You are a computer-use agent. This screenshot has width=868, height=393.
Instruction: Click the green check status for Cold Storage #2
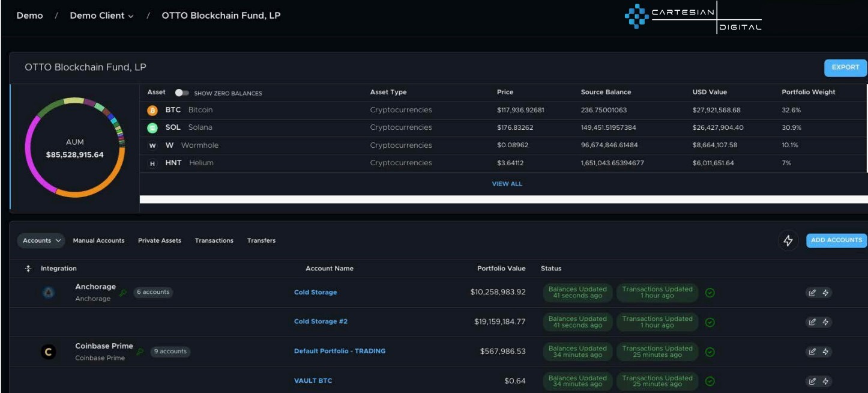click(710, 322)
